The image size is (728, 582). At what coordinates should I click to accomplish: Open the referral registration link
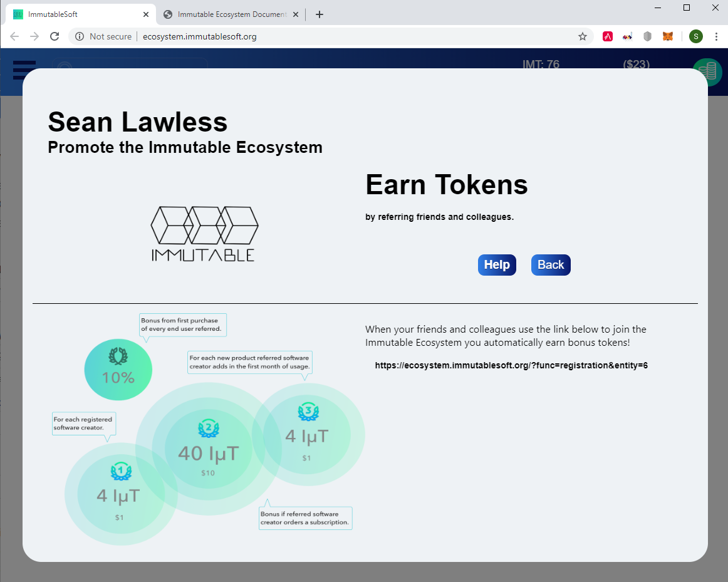click(511, 365)
